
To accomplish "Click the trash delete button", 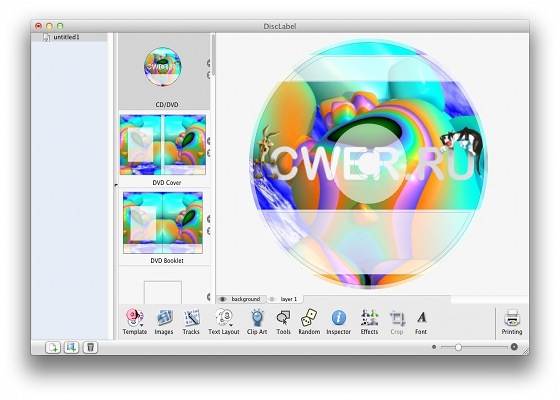I will [x=90, y=347].
